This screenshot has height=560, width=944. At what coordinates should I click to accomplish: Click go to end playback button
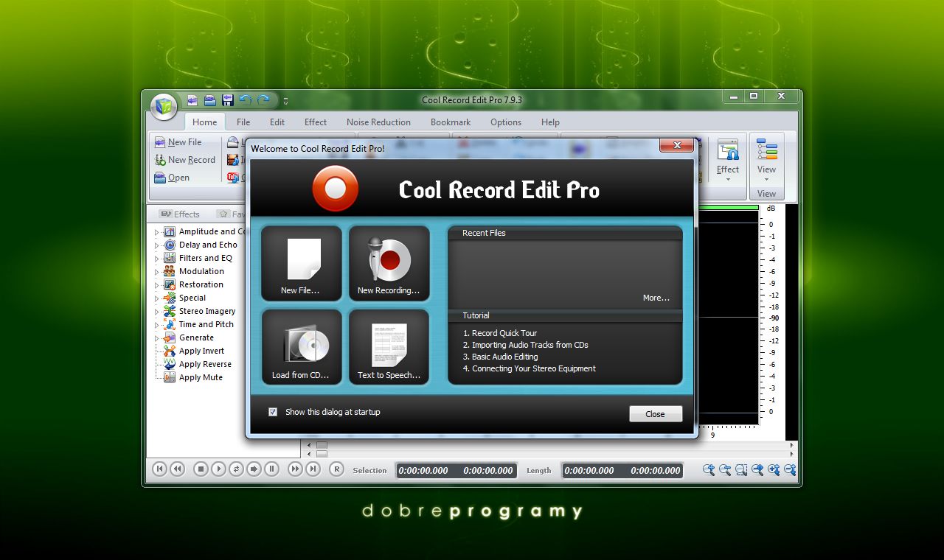[313, 469]
